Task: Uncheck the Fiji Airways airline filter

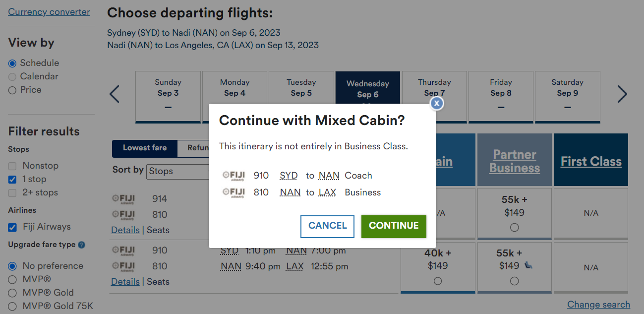Action: [13, 227]
